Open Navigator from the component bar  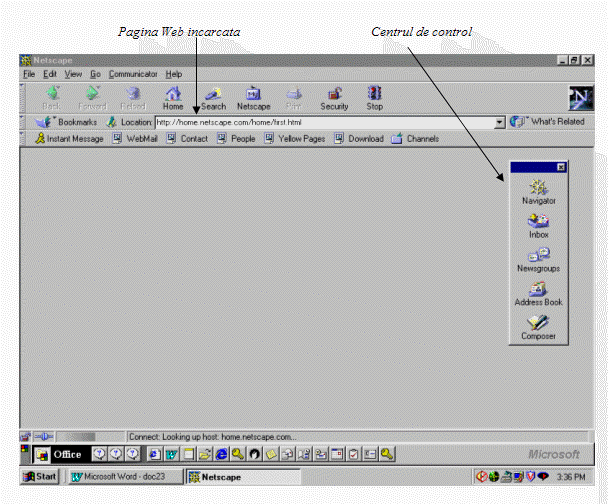pos(539,192)
